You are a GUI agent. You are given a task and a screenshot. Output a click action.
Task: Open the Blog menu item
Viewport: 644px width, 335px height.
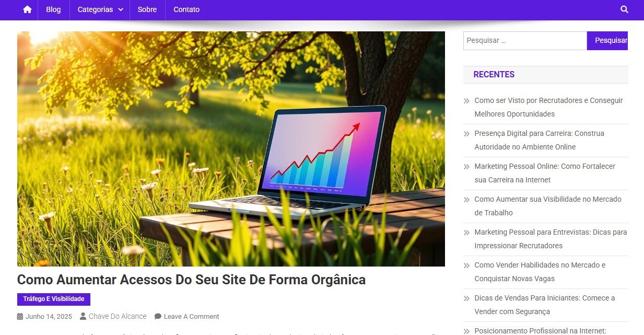tap(53, 9)
